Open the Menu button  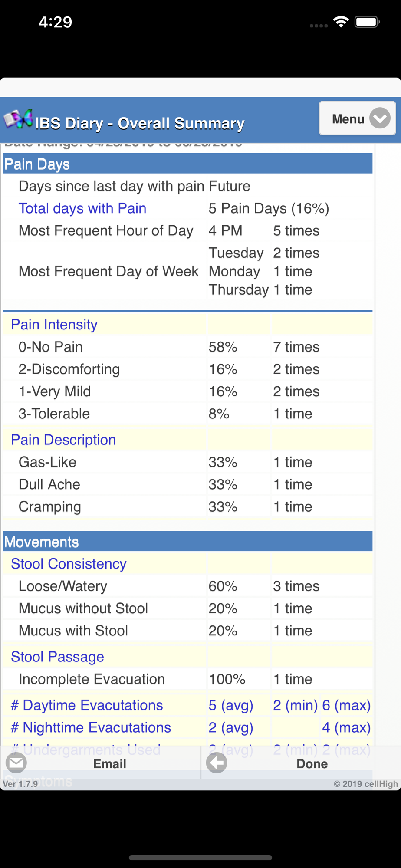348,118
